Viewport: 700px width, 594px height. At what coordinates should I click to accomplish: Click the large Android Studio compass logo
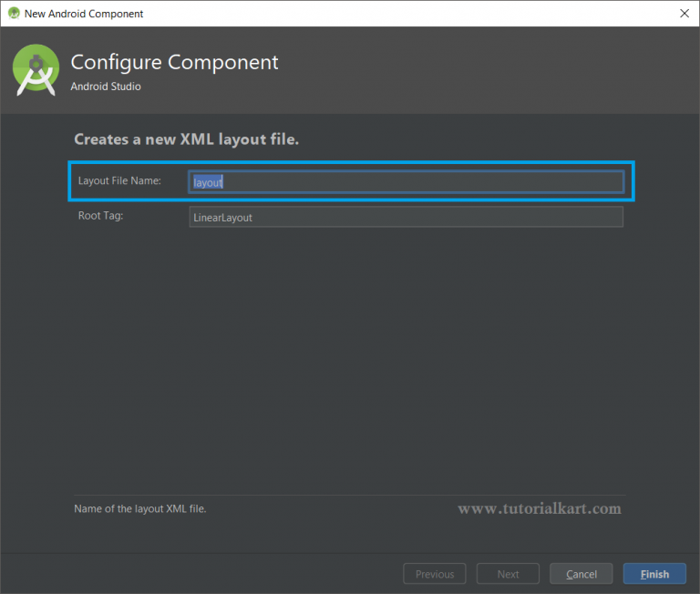36,70
